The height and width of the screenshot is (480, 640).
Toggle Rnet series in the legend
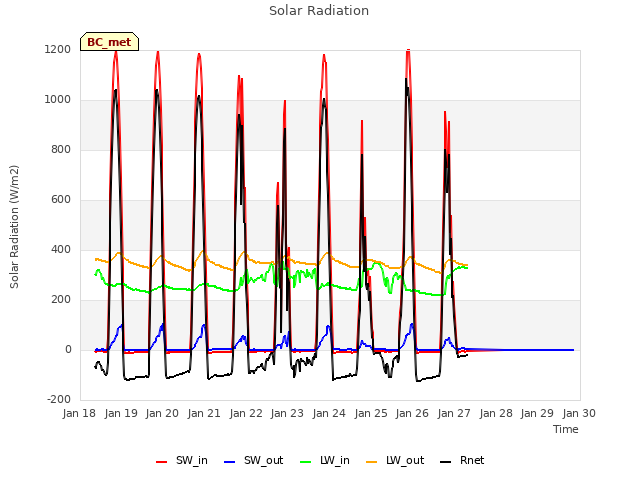[x=462, y=460]
